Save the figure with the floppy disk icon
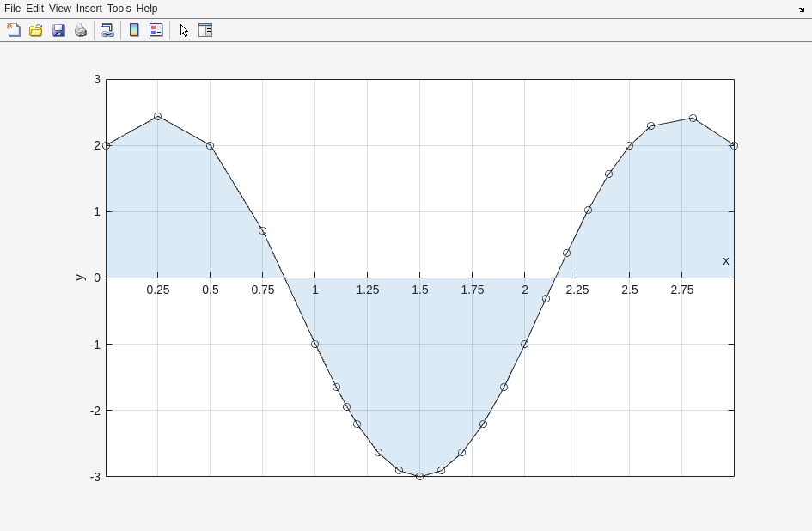 pos(58,30)
